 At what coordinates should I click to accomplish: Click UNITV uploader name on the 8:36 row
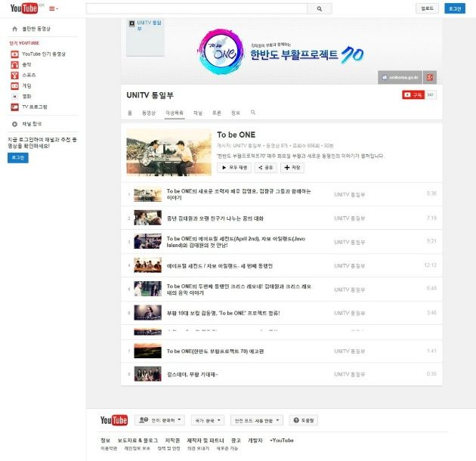point(349,195)
